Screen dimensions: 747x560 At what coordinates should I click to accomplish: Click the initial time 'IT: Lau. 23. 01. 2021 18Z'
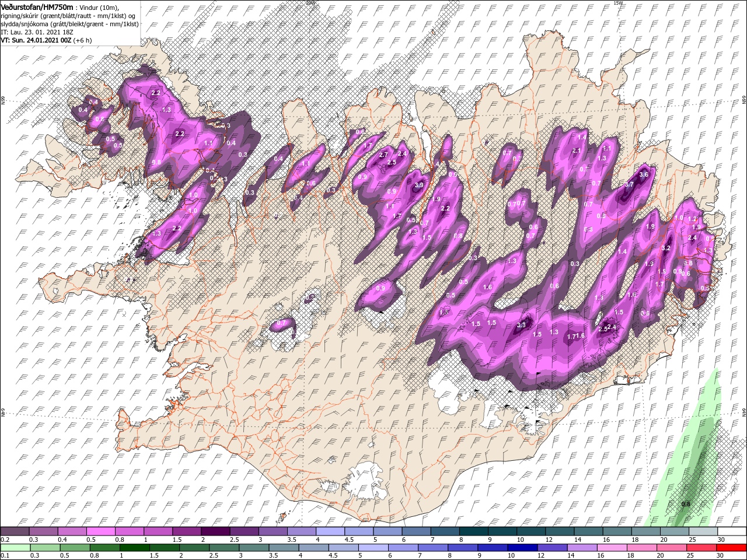coord(37,32)
